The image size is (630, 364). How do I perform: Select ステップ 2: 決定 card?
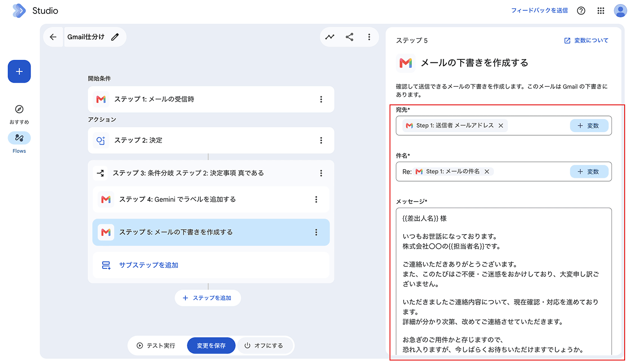click(211, 140)
